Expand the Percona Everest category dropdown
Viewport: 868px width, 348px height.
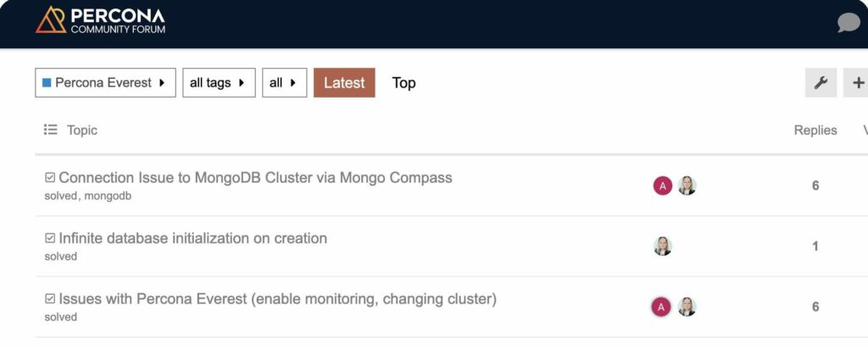(105, 83)
